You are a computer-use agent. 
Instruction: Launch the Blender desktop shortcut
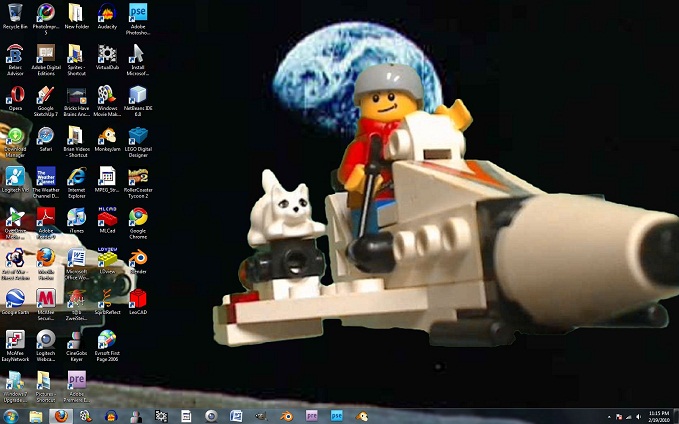click(138, 261)
